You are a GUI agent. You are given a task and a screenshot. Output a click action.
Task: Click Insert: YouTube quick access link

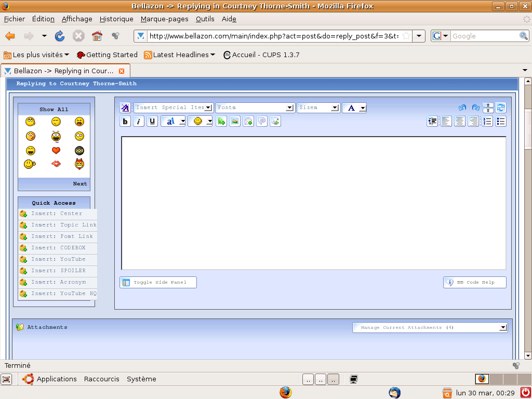58,259
